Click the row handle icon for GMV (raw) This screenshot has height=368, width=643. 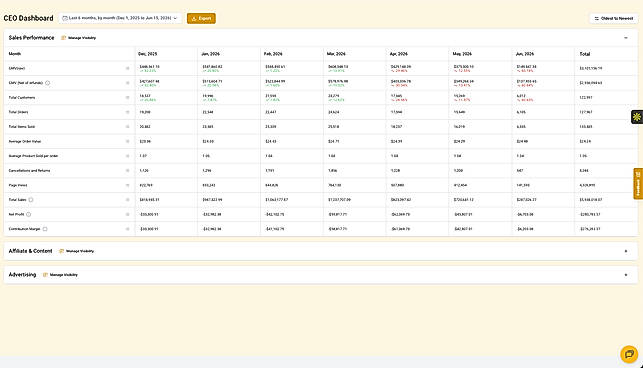[x=128, y=69]
